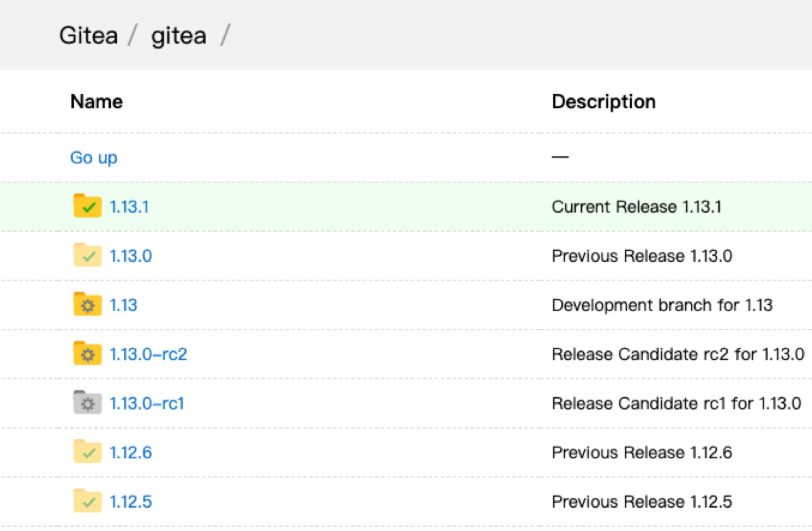812x531 pixels.
Task: Click the gray 1.13.0-rc1 folder icon
Action: (87, 403)
